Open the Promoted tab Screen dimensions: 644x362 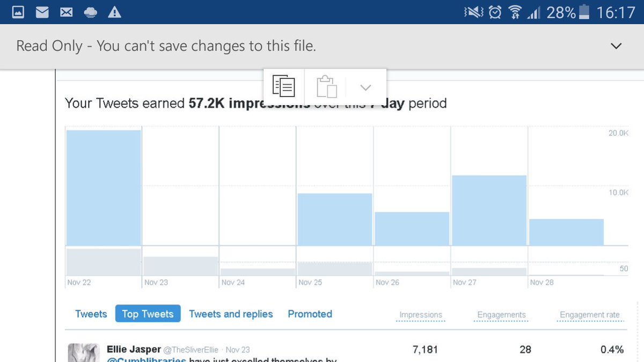(x=310, y=314)
